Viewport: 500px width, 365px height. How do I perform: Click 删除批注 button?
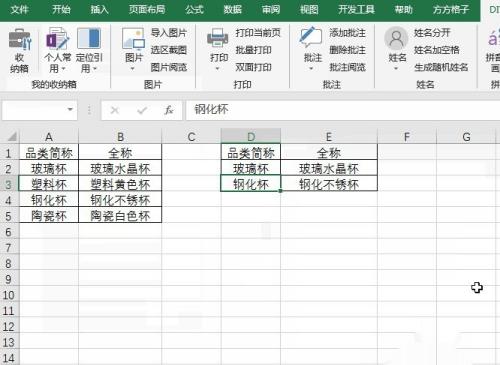pyautogui.click(x=347, y=50)
